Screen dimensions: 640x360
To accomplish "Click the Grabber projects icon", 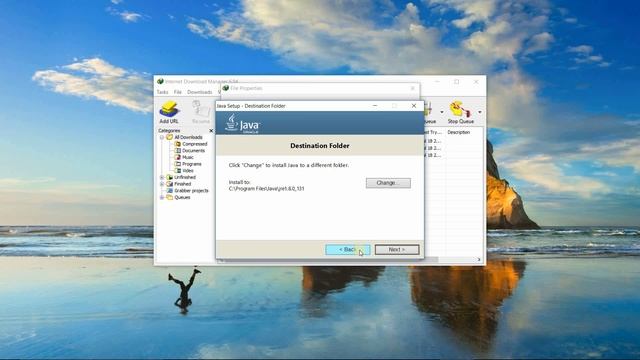I will click(169, 191).
